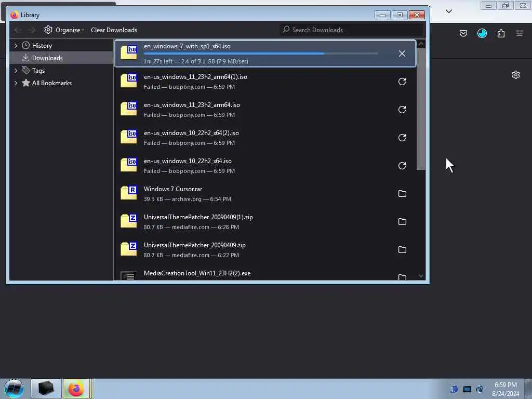Click the flag tray icon
The width and height of the screenshot is (532, 399).
tap(454, 389)
